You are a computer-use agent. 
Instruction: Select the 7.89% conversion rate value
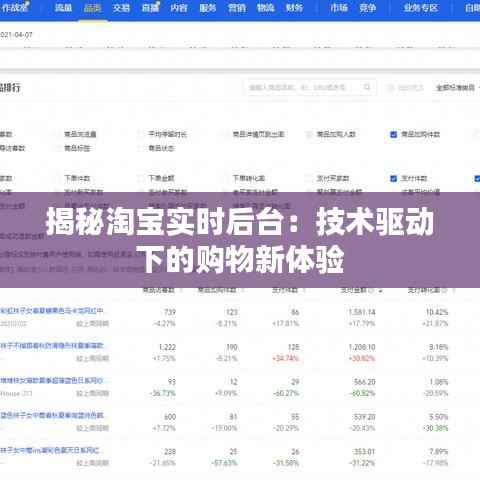pyautogui.click(x=438, y=452)
